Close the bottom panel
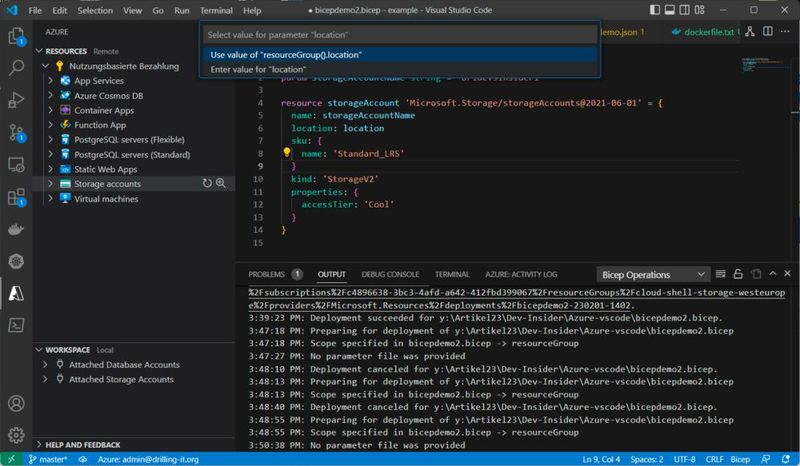 click(787, 274)
